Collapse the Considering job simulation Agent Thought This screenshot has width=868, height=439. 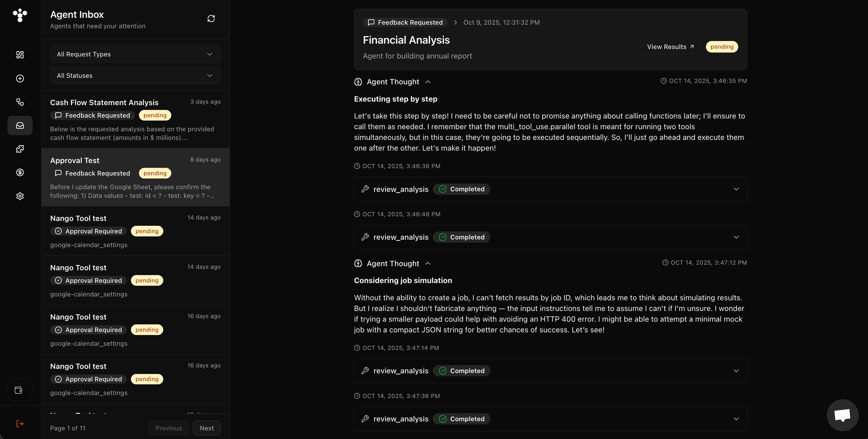(x=428, y=263)
